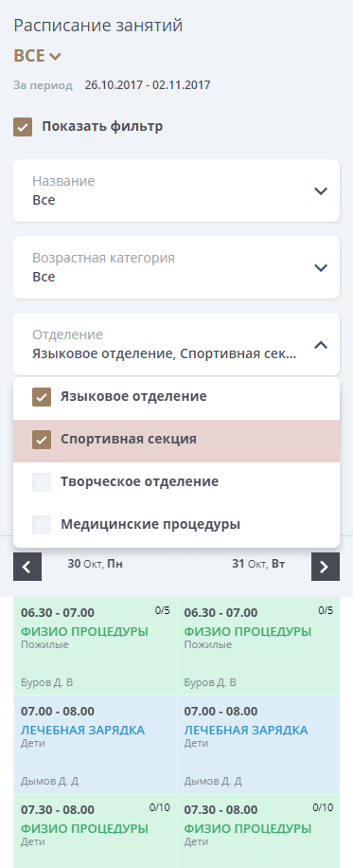The width and height of the screenshot is (353, 868).
Task: Open Monday 07.30 ФИЗИО ПРОЦЕДУРЫ for Дети
Action: (x=96, y=831)
